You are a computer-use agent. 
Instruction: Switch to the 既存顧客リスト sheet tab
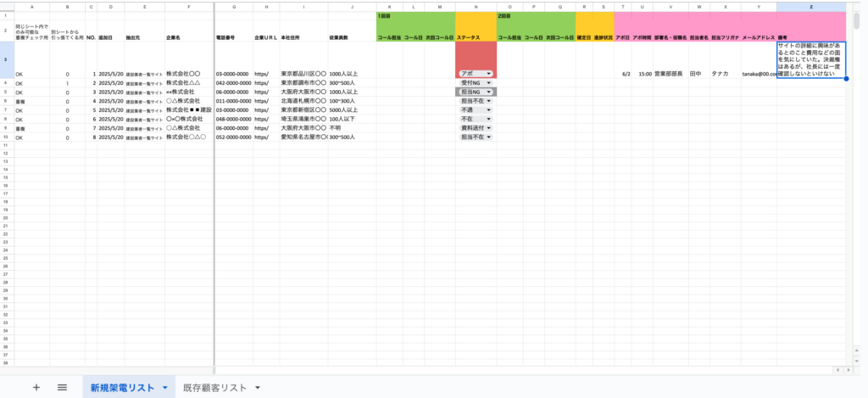(215, 388)
